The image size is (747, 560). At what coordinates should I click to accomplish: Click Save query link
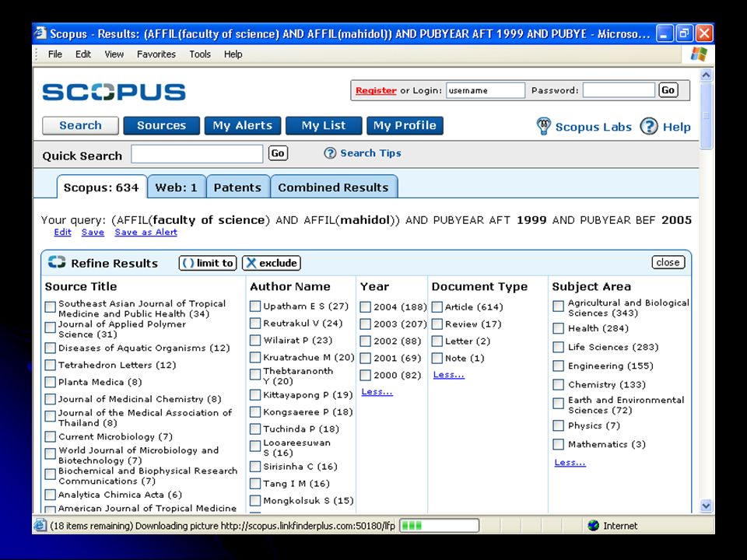pos(93,232)
